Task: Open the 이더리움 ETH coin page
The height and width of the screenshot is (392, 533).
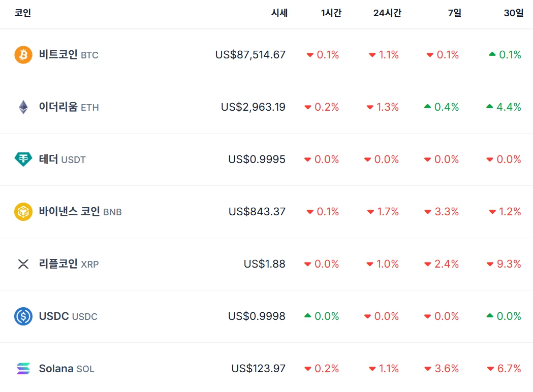Action: click(69, 107)
